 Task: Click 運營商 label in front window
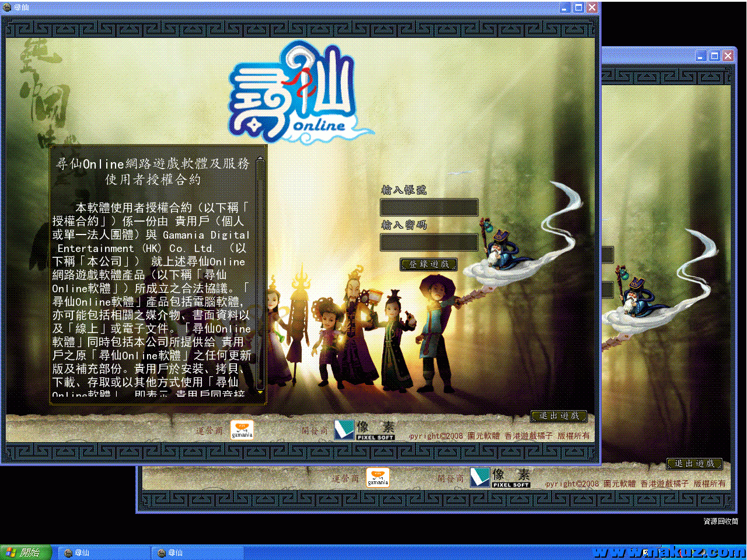point(210,430)
